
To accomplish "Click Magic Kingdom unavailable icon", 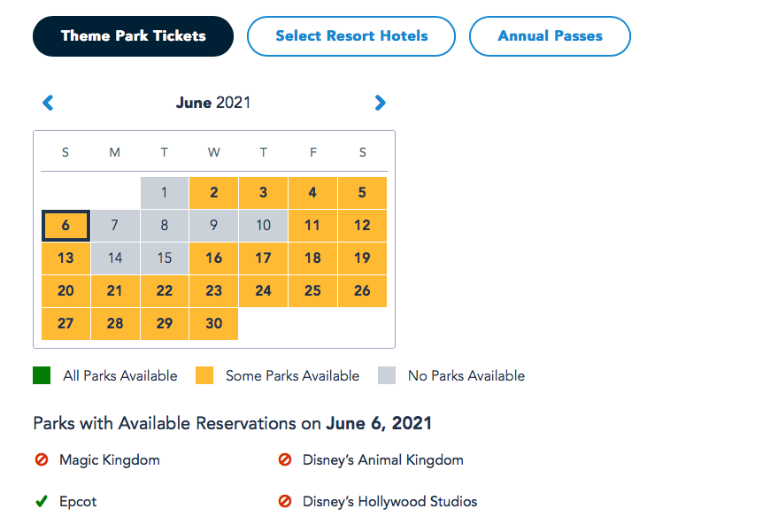I will (x=41, y=460).
